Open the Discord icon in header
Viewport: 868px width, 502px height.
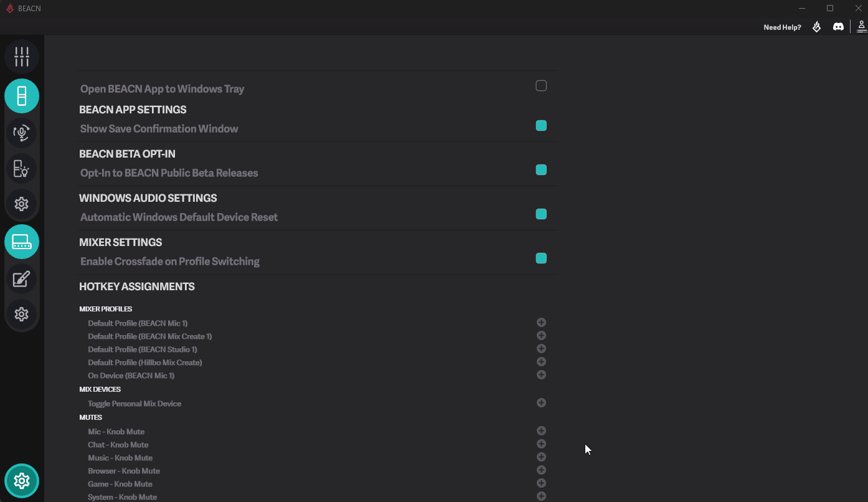tap(839, 27)
